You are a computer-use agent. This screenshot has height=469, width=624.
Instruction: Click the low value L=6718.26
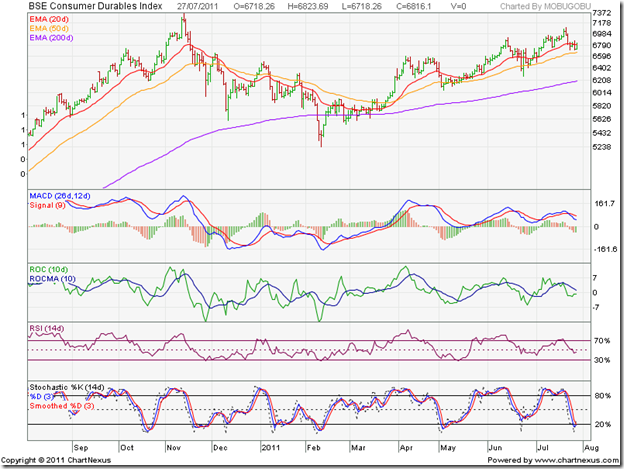coord(361,6)
